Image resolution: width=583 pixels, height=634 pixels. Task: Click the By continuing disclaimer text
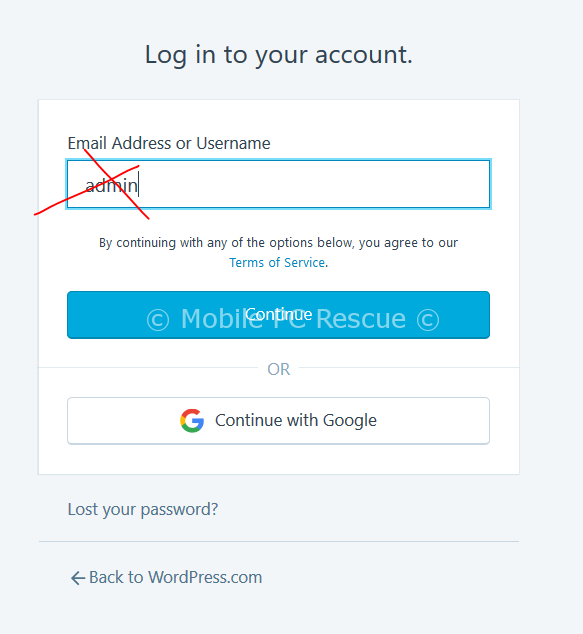[x=278, y=252]
